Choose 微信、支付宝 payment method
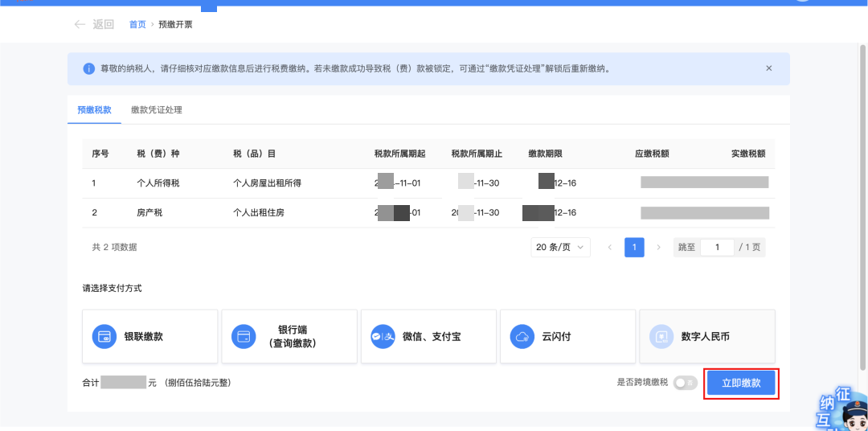The image size is (868, 431). (x=428, y=336)
